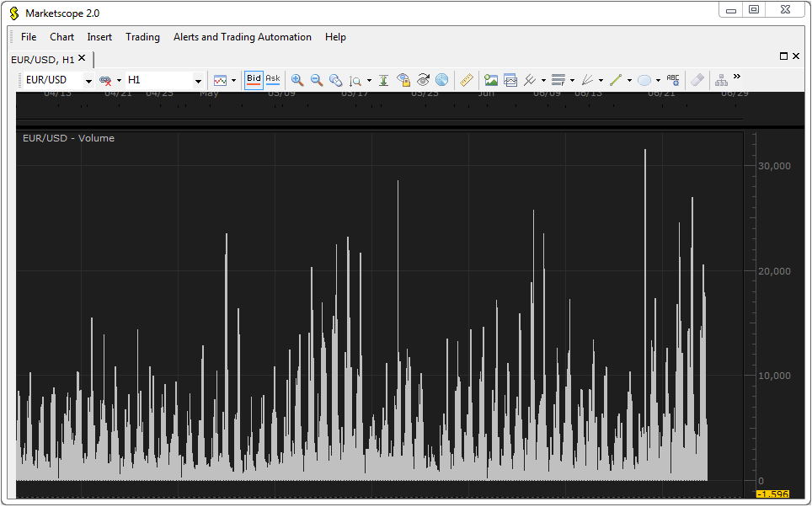This screenshot has width=812, height=507.
Task: Click the unlink charts chain icon
Action: pos(105,80)
